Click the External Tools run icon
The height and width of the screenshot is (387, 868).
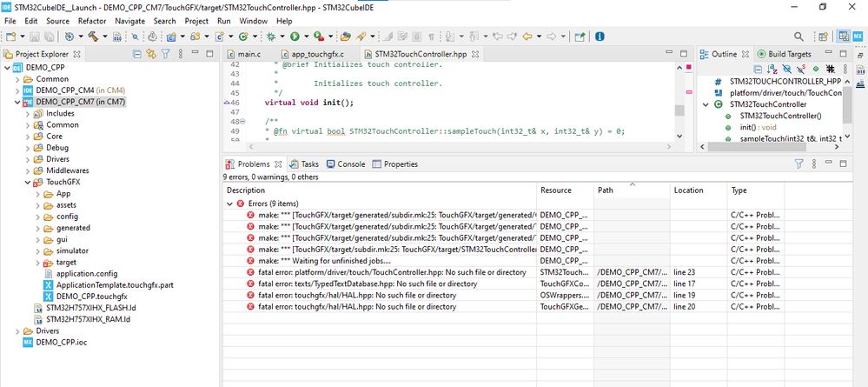[319, 37]
